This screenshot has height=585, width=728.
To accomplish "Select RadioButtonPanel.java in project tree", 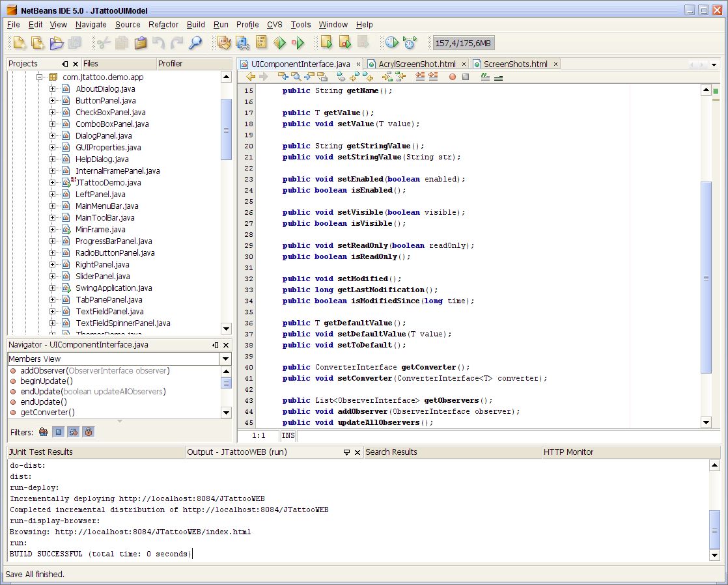I will coord(115,253).
